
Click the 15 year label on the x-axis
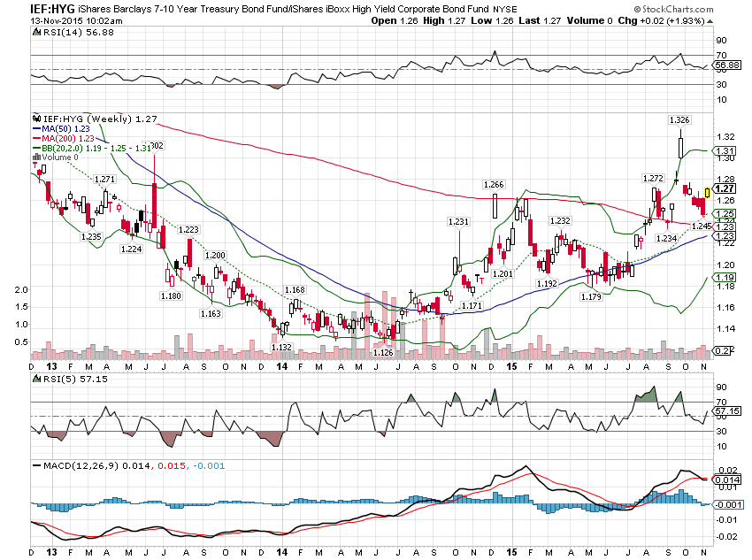tap(510, 365)
